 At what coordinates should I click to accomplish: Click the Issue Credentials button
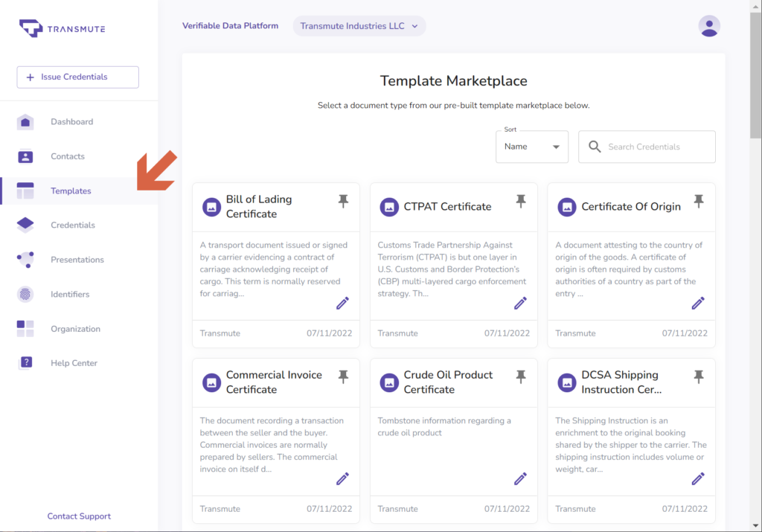click(x=77, y=77)
